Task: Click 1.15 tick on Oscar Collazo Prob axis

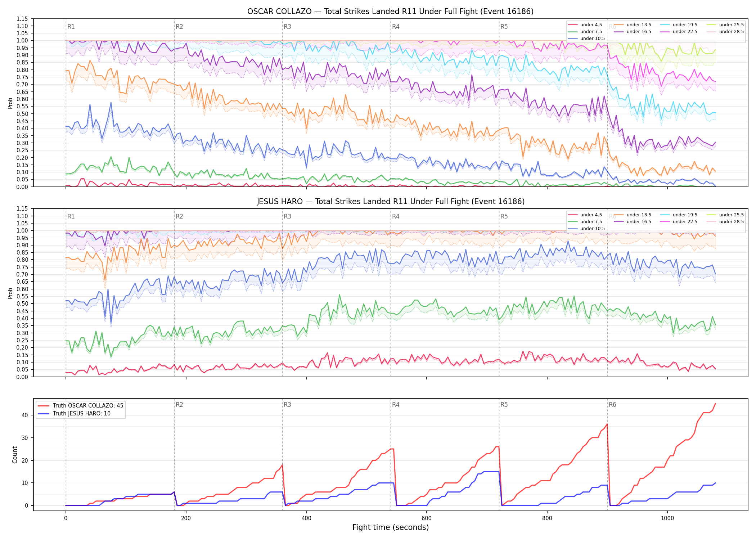Action: click(x=22, y=19)
